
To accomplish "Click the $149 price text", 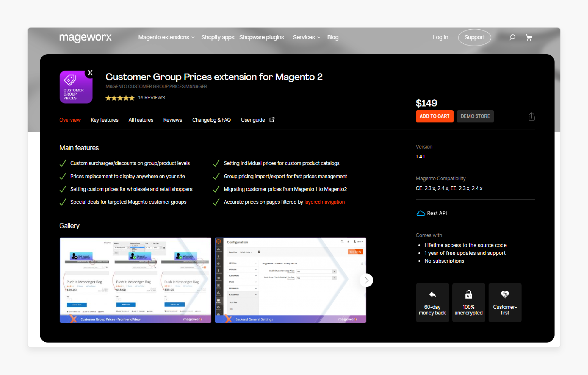I will pos(426,103).
